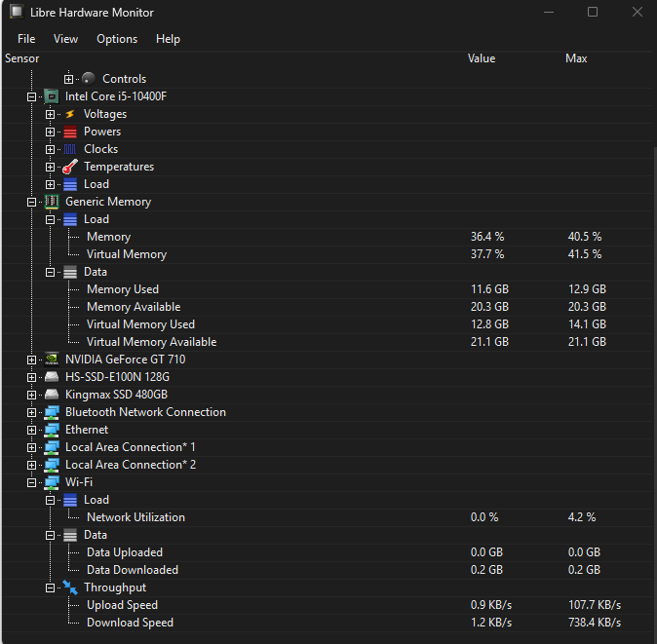Image resolution: width=657 pixels, height=644 pixels.
Task: Expand Local Area Connection* 1 node
Action: [31, 448]
